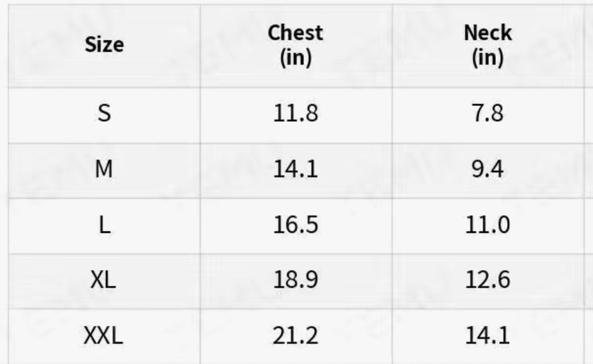
Task: Click neck value 11.0
Action: [487, 225]
